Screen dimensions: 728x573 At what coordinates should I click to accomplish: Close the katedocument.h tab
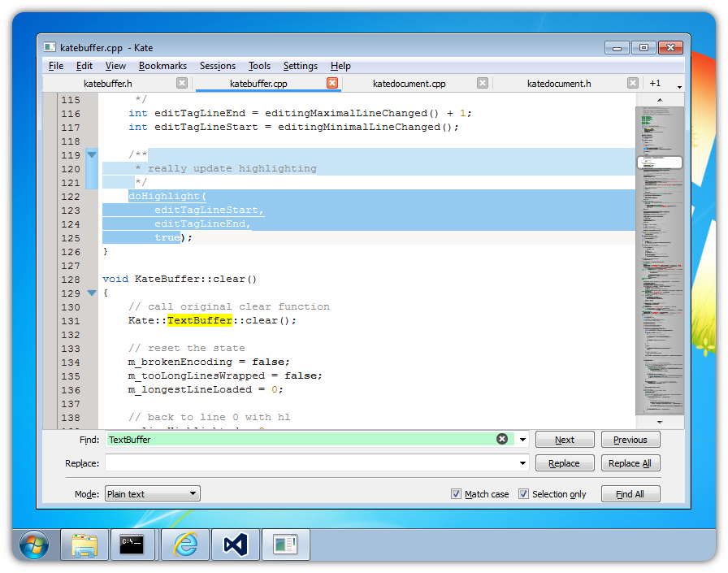(633, 83)
